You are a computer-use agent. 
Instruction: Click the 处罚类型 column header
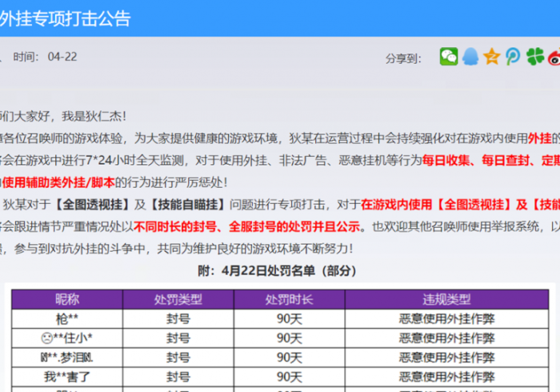point(178,299)
